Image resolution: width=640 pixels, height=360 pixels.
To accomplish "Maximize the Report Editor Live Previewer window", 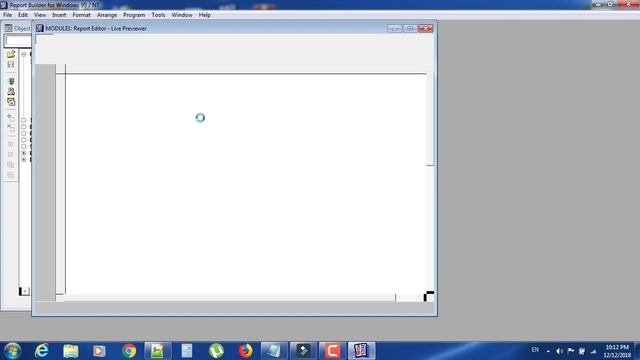I will point(410,28).
